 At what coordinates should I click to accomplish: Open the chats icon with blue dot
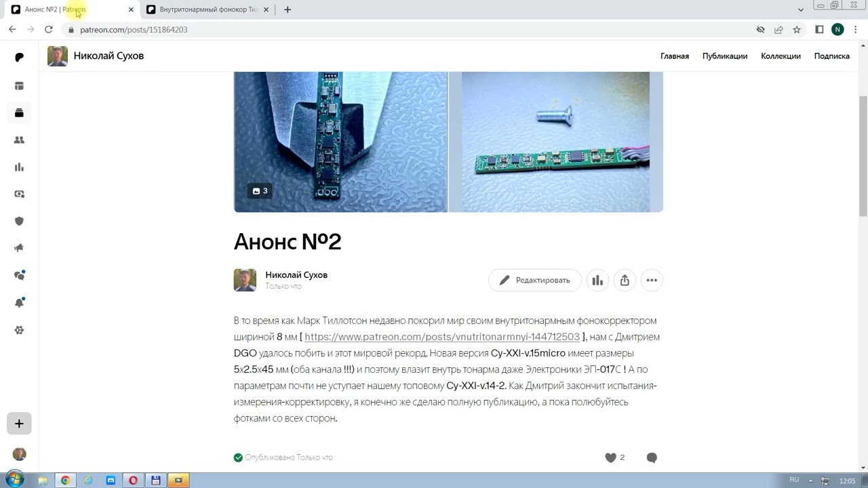[19, 275]
